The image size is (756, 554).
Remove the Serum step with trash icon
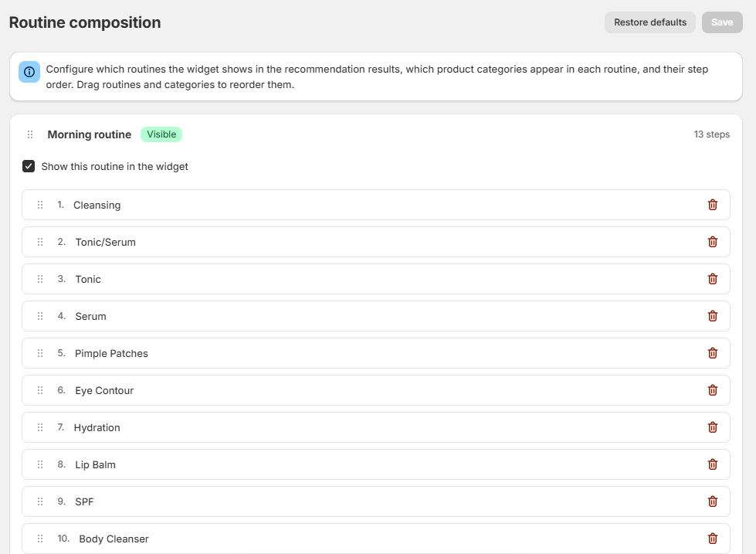pos(713,316)
